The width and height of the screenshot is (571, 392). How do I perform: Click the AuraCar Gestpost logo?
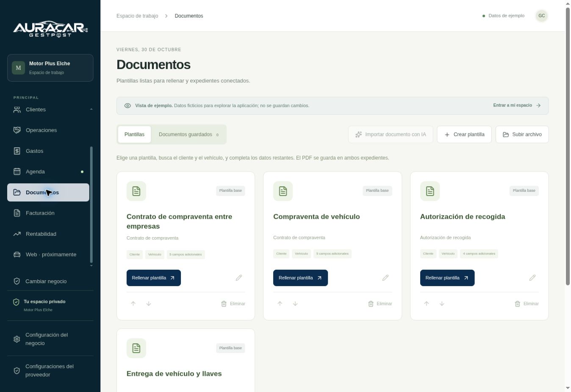(x=50, y=29)
